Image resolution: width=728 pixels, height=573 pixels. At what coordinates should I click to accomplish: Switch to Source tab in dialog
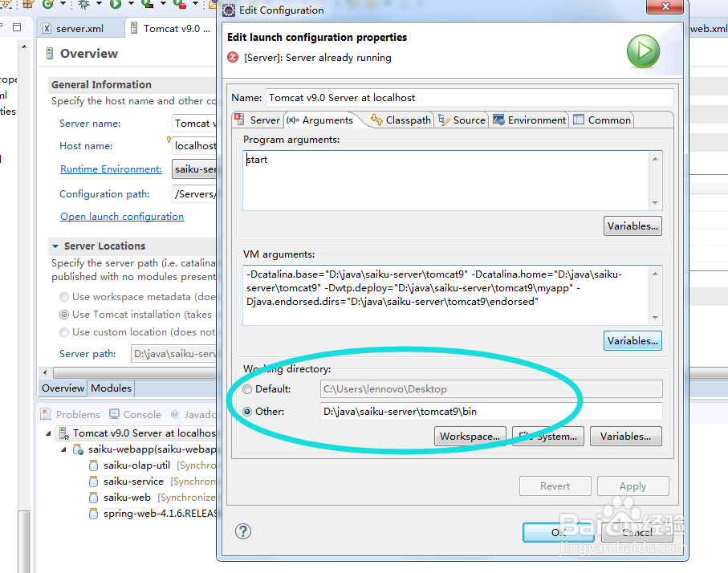[462, 120]
